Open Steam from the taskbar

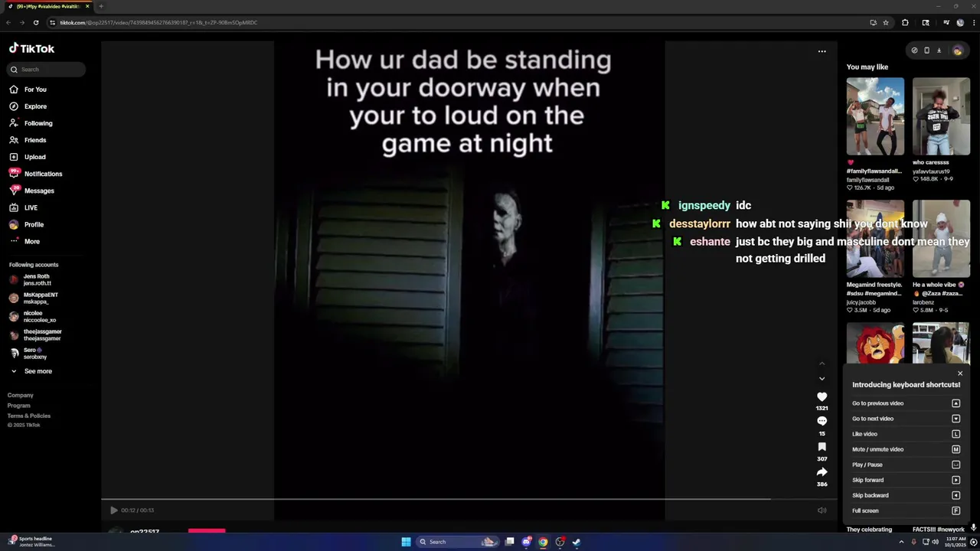click(577, 542)
